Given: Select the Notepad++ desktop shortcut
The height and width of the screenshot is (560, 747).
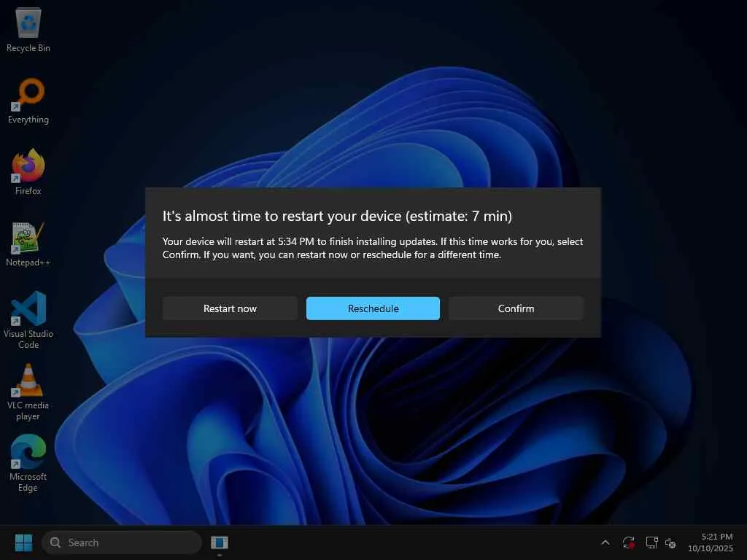Looking at the screenshot, I should pos(28,244).
